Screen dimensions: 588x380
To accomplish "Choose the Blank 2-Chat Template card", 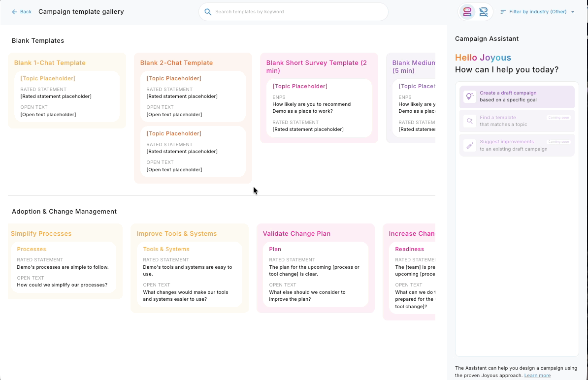I will (x=193, y=118).
